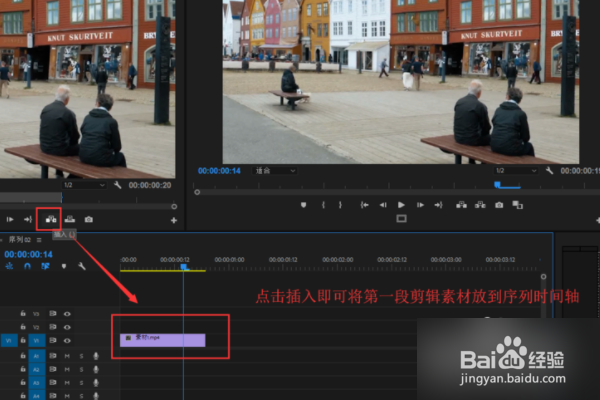Toggle lock on V2 track

point(23,327)
